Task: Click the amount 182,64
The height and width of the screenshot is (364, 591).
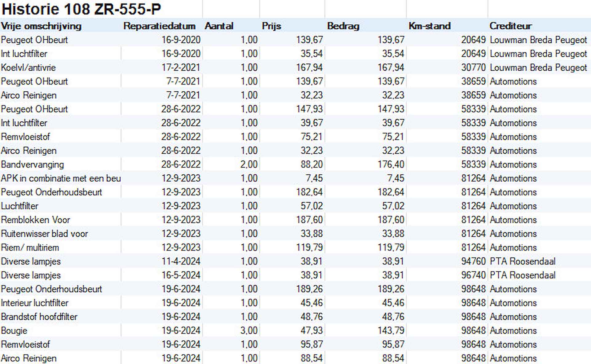Action: point(391,192)
